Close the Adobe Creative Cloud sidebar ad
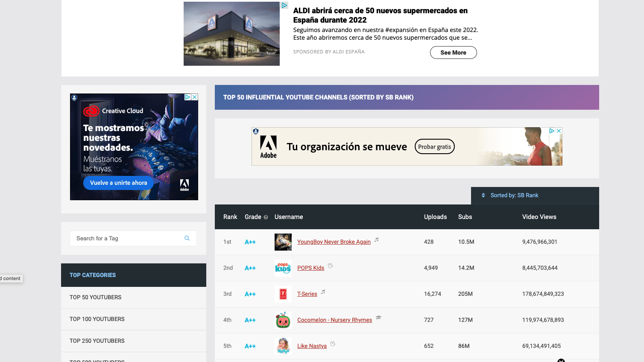The image size is (644, 362). [x=195, y=97]
